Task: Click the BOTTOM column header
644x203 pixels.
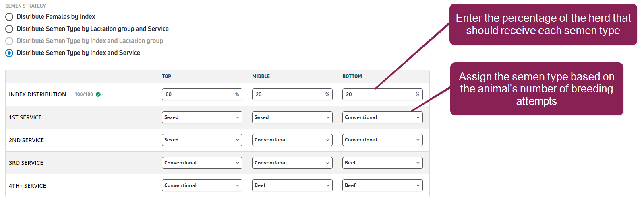Action: coord(352,76)
